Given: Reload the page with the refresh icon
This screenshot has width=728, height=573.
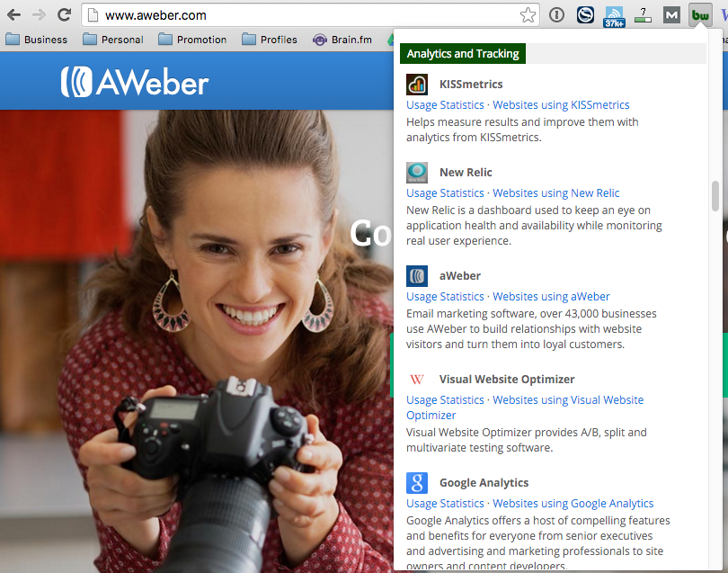Looking at the screenshot, I should click(64, 15).
